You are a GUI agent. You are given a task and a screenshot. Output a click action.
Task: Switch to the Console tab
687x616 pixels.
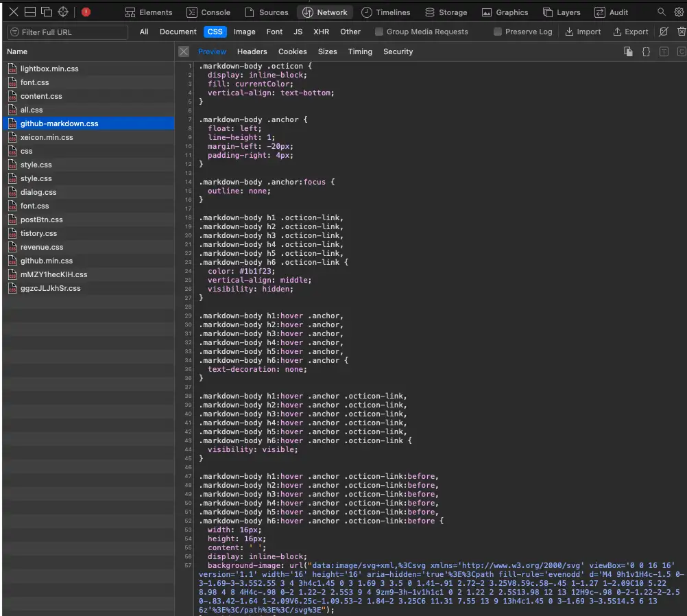(208, 12)
